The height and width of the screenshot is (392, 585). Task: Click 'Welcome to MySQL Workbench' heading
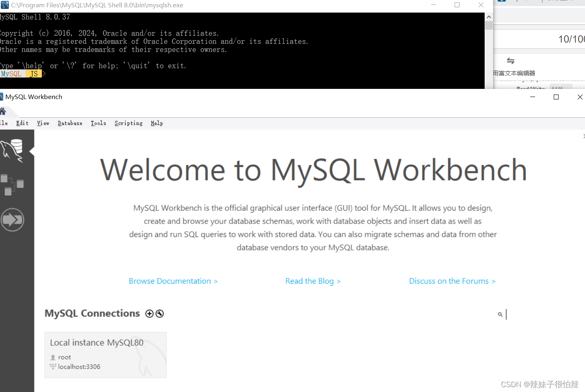tap(314, 170)
